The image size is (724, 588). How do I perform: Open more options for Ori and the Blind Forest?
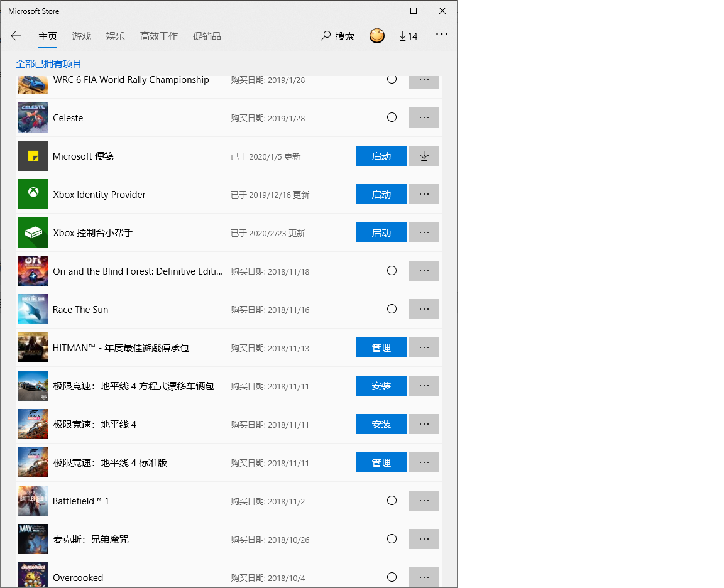(x=424, y=271)
